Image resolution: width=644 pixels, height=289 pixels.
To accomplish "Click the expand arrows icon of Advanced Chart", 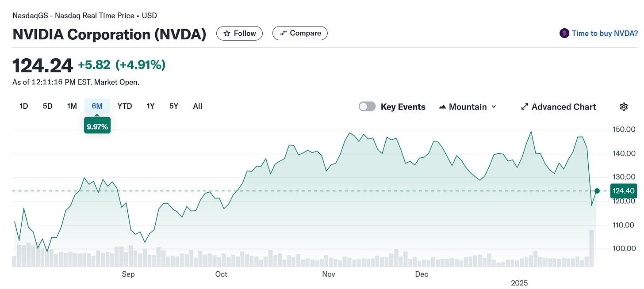I will [x=525, y=106].
